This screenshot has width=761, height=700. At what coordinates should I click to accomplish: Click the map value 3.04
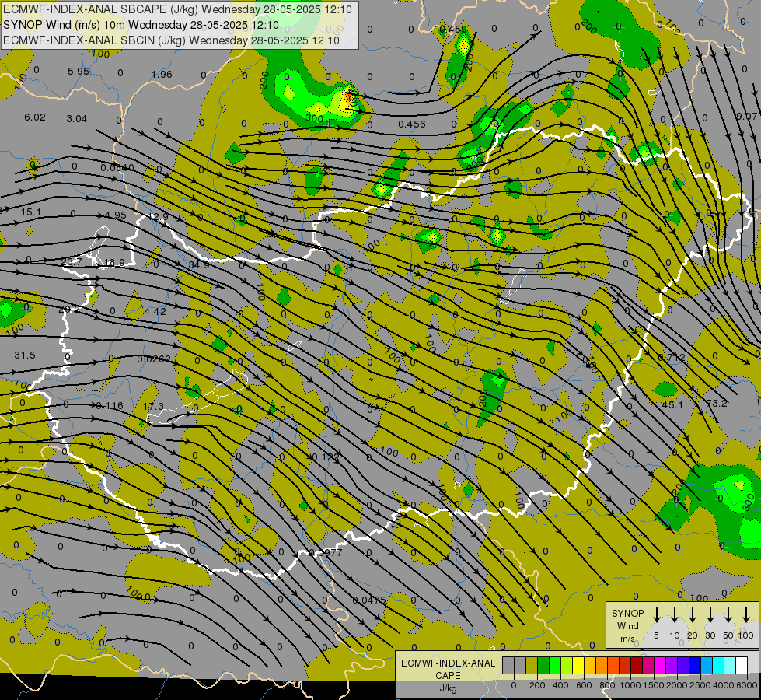point(77,119)
